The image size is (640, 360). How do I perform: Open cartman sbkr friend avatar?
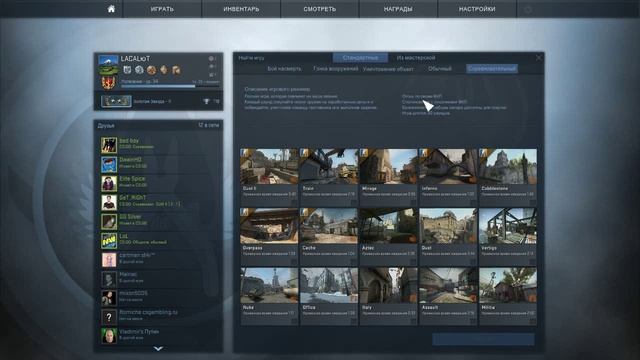(x=109, y=260)
